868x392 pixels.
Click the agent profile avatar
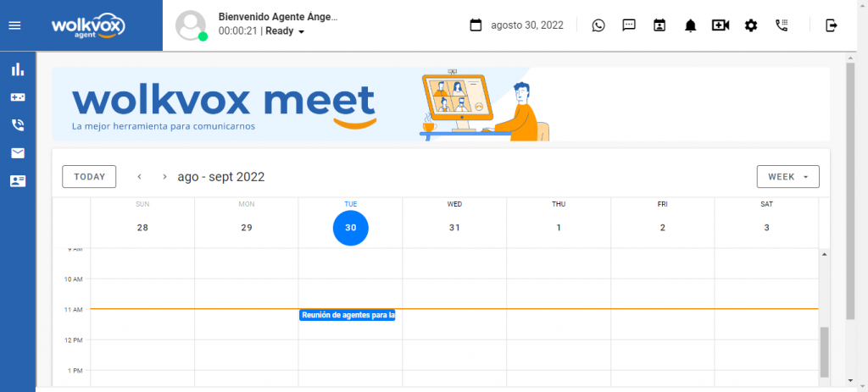tap(191, 25)
